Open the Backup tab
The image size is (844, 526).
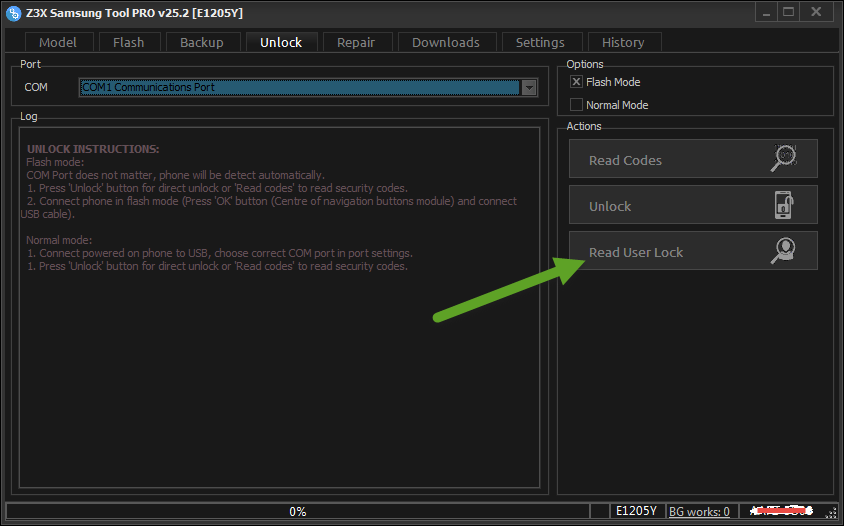pos(202,43)
